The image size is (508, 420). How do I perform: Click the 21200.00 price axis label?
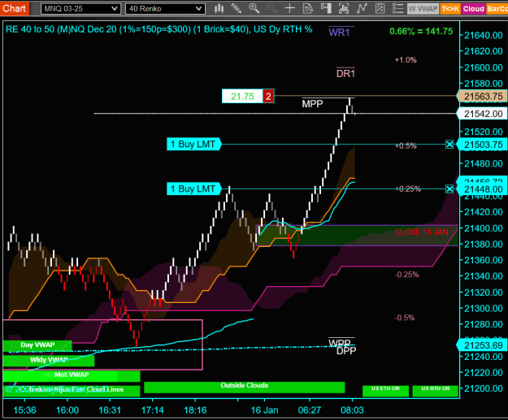[484, 388]
